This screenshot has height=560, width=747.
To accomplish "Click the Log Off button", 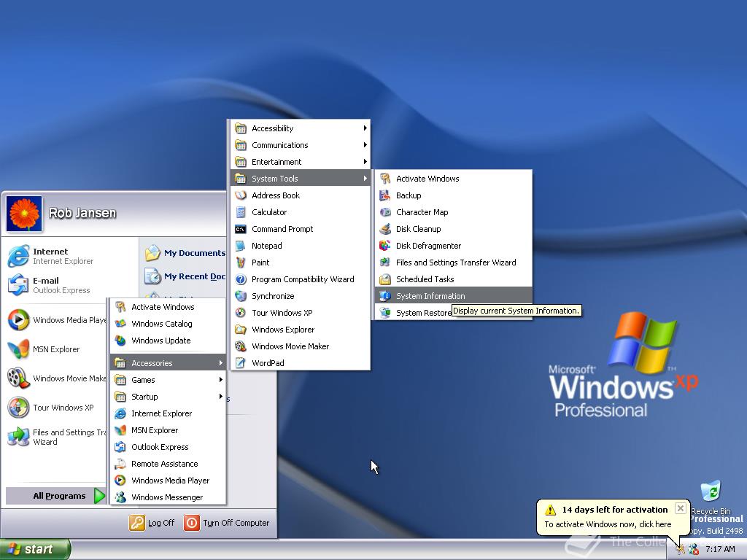I will tap(152, 523).
